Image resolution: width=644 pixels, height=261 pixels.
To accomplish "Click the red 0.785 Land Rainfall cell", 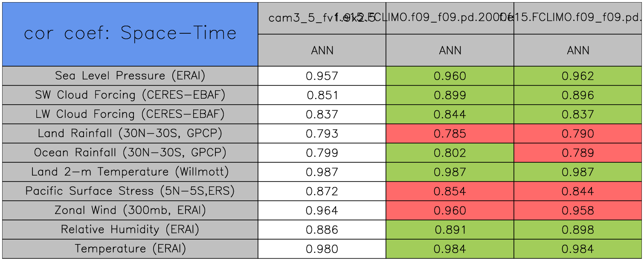I will (450, 134).
